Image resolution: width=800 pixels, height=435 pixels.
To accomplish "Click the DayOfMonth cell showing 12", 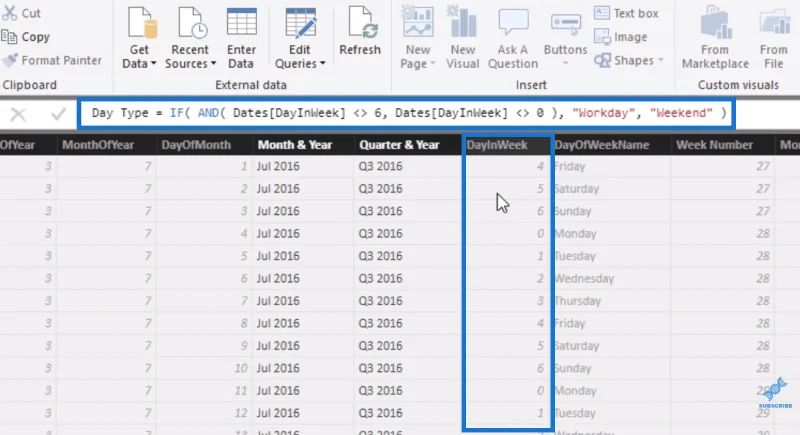I will (204, 413).
